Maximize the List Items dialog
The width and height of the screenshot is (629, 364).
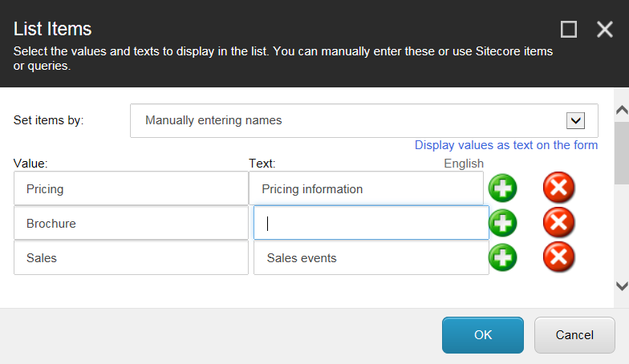coord(569,30)
